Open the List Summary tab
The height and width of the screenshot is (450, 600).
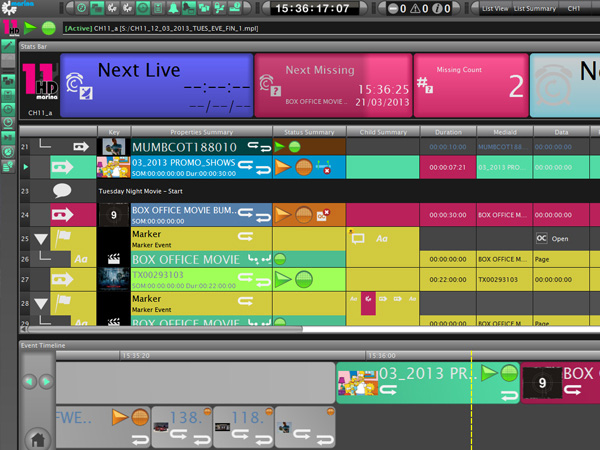[535, 8]
